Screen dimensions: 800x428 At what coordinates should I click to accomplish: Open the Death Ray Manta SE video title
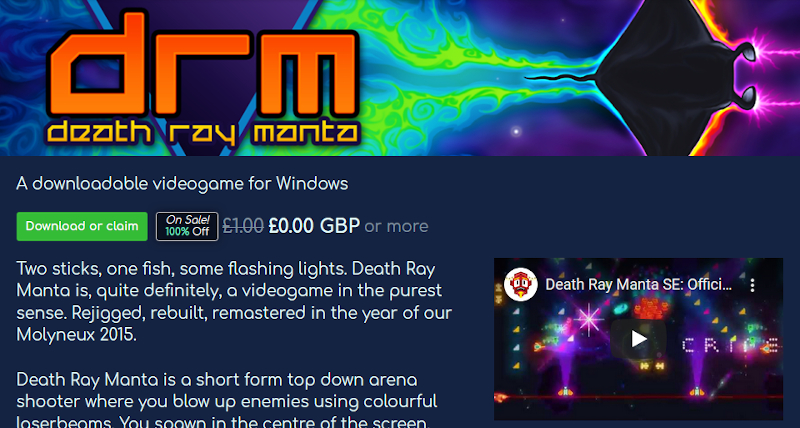[x=638, y=285]
